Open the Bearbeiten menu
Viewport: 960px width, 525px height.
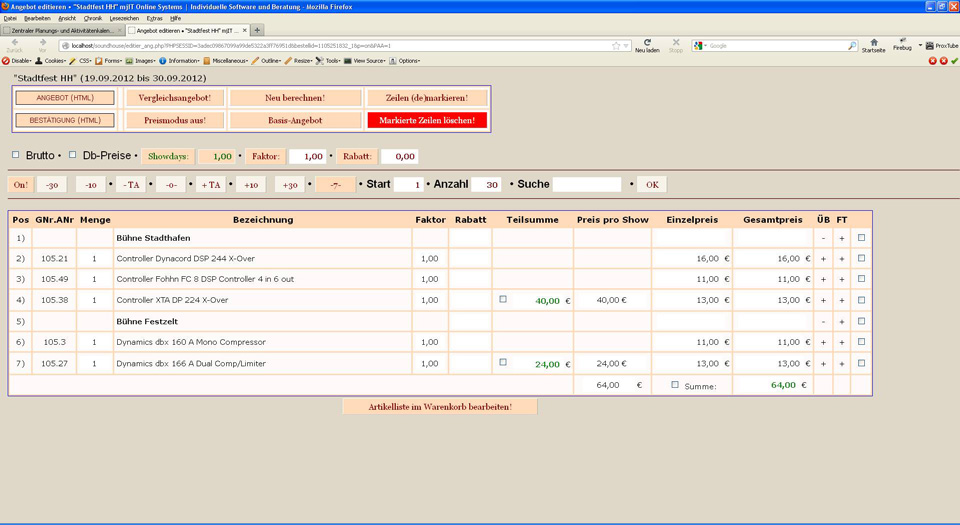click(x=37, y=18)
